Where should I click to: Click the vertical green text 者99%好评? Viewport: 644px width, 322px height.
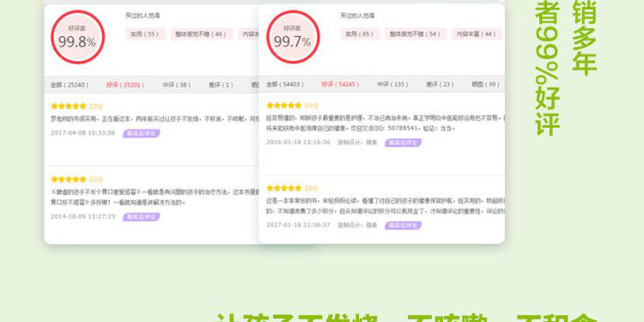coord(548,68)
